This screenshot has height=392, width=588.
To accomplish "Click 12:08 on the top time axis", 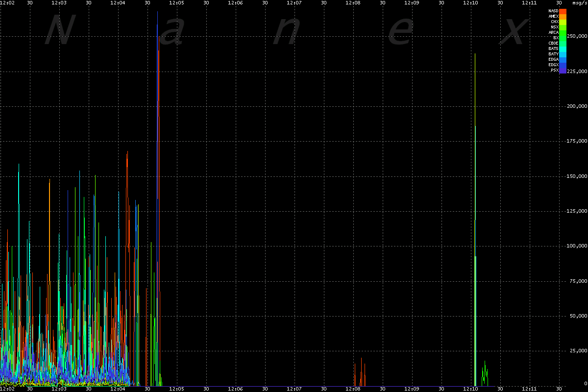I will 353,3.
